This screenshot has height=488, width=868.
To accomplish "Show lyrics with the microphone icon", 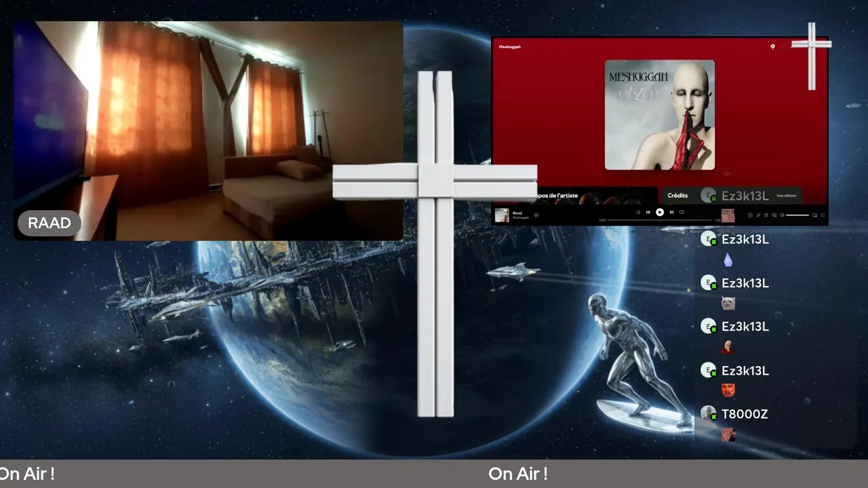I will click(x=758, y=216).
